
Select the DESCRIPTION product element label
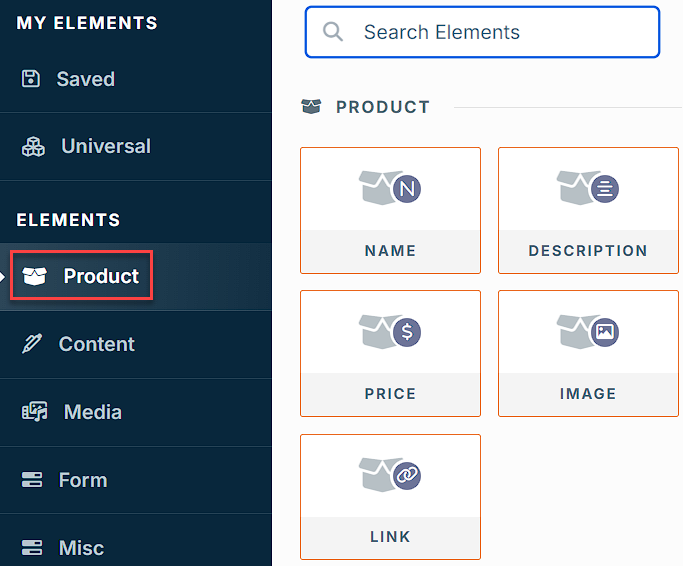point(588,251)
